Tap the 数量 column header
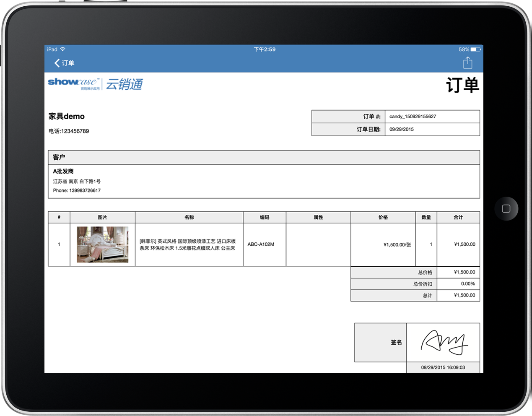532x416 pixels. pyautogui.click(x=426, y=217)
